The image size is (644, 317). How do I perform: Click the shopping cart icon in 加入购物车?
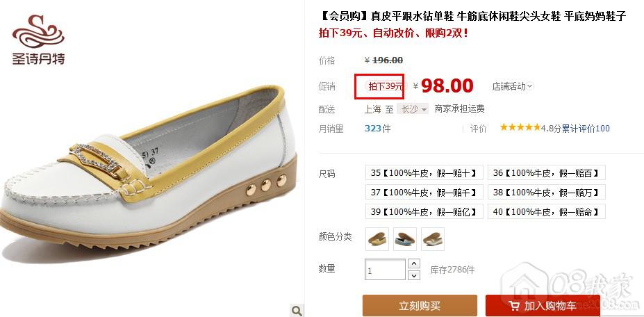tap(513, 305)
